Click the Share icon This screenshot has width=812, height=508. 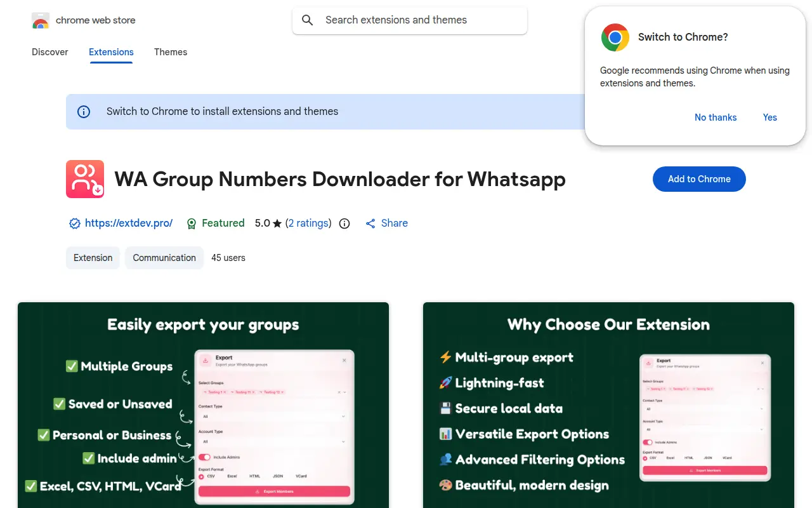(x=370, y=224)
